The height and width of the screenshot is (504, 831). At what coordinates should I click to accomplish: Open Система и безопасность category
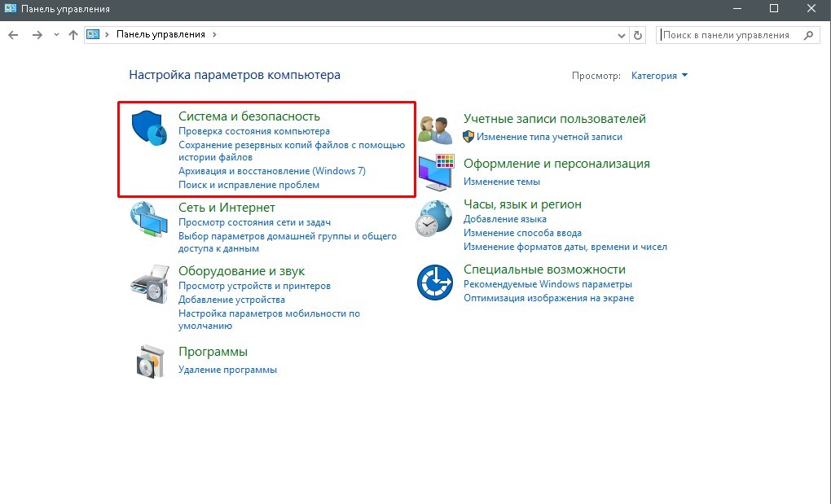pyautogui.click(x=249, y=116)
